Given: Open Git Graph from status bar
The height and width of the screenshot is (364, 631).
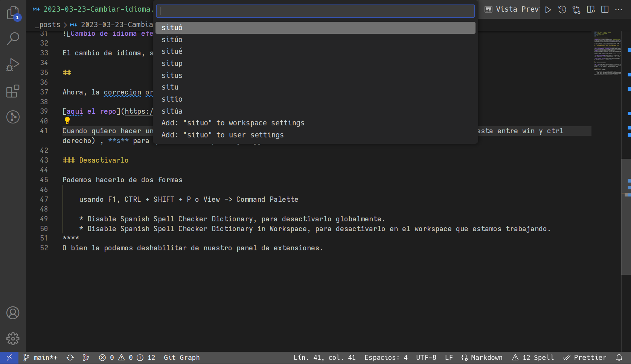Looking at the screenshot, I should 181,358.
